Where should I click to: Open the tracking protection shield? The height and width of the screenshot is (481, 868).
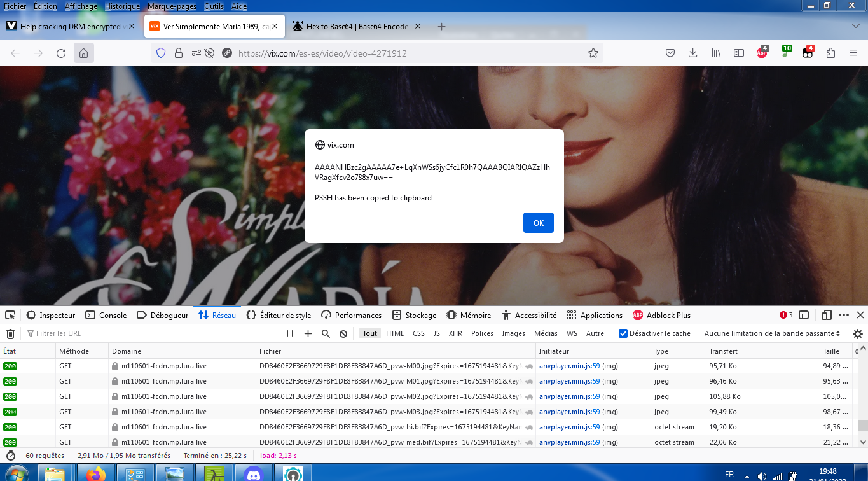pyautogui.click(x=161, y=53)
